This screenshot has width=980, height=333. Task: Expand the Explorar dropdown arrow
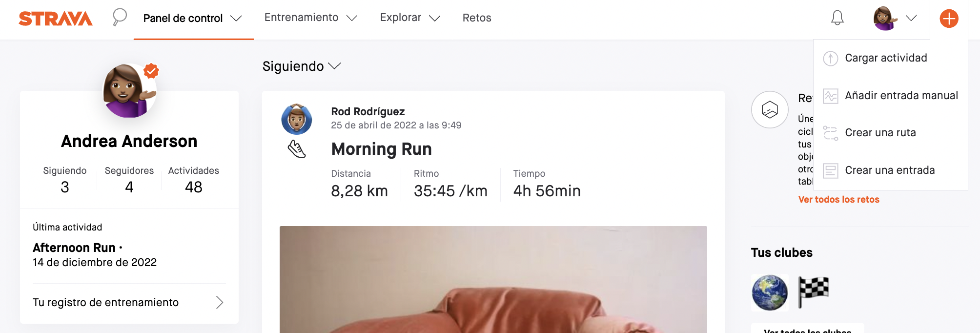click(x=435, y=18)
